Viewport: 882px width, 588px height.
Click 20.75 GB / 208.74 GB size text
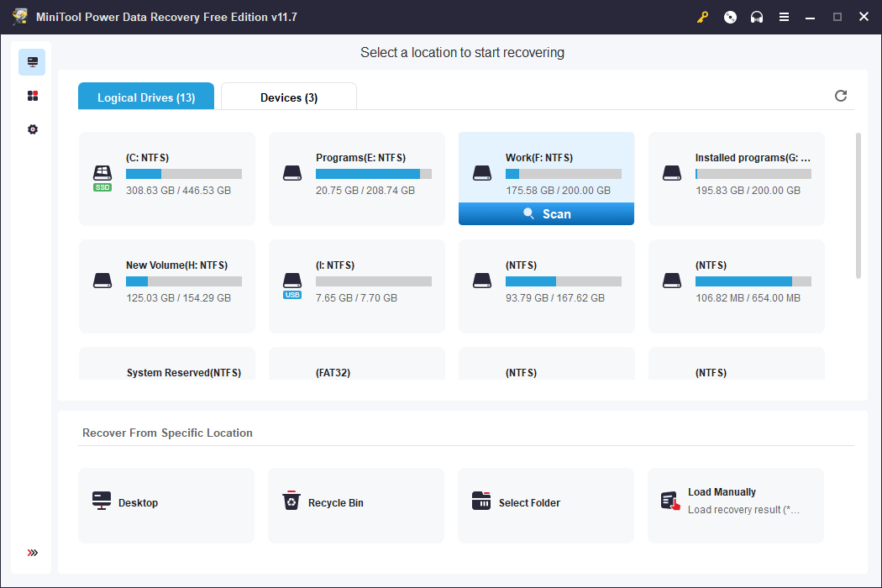tap(365, 190)
